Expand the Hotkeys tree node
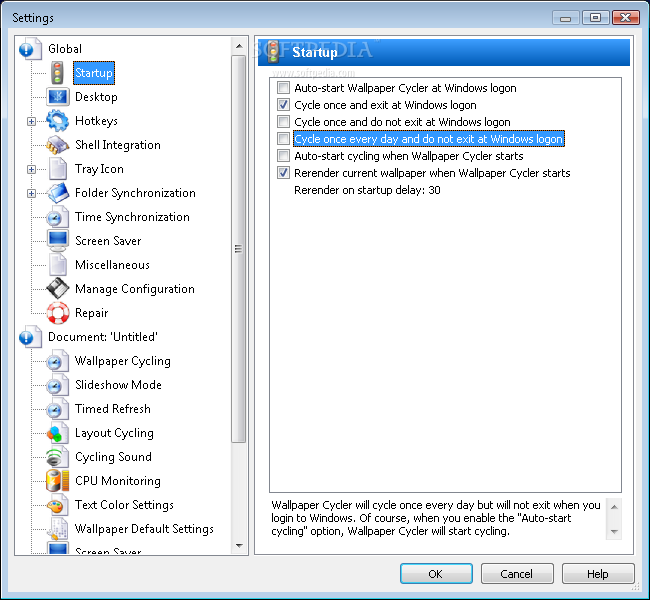650x600 pixels. click(31, 121)
